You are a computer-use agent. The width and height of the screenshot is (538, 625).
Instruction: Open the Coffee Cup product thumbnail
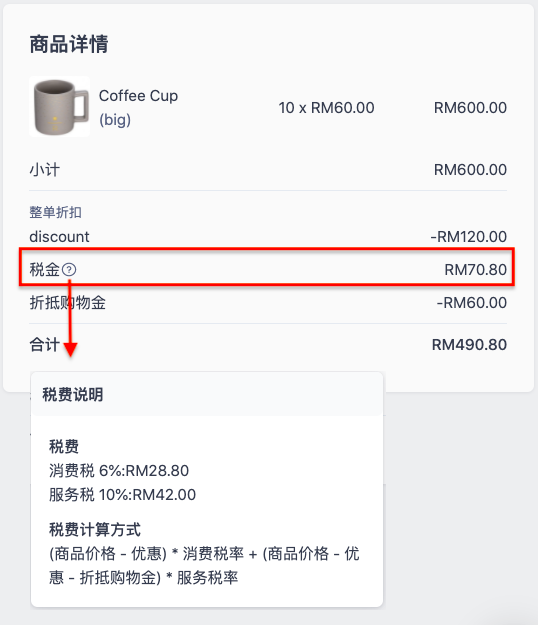pyautogui.click(x=59, y=106)
